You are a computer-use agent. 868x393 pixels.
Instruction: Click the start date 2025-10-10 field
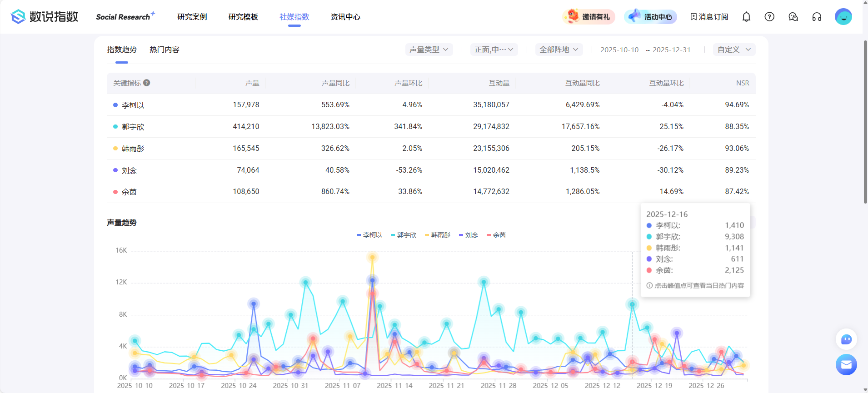[619, 50]
